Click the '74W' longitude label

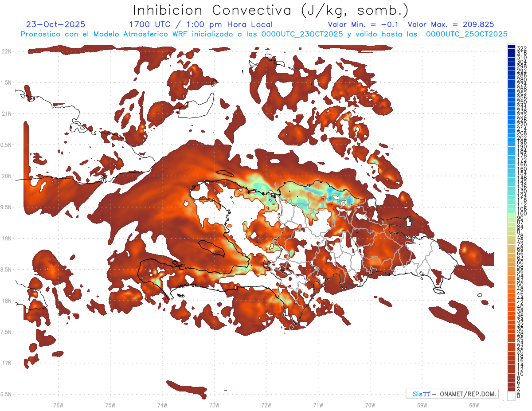tap(162, 405)
